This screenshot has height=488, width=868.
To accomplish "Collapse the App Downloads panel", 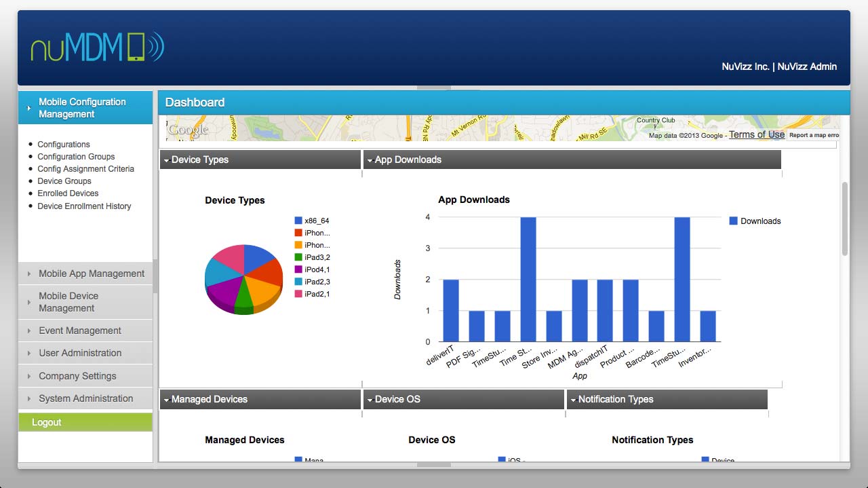I will [370, 160].
